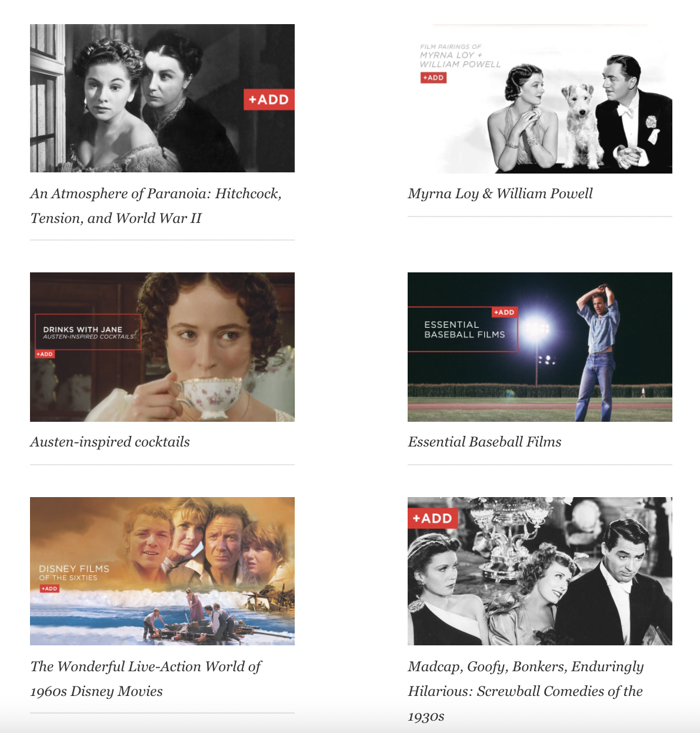Click the Drinks with Jane overlay label

pyautogui.click(x=88, y=332)
